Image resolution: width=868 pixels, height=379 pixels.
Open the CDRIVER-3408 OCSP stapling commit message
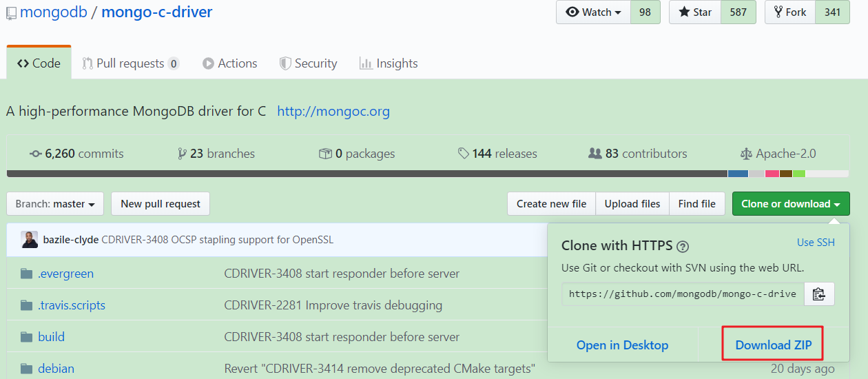218,240
